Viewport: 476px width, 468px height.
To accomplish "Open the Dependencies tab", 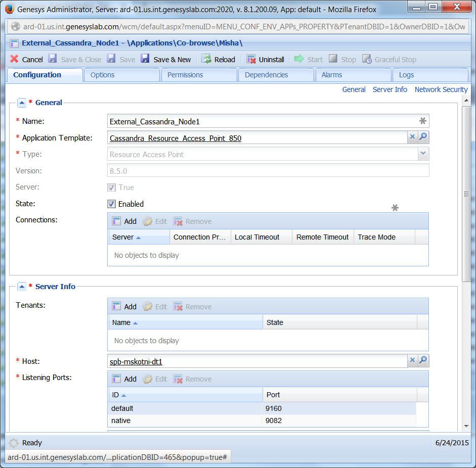I will click(276, 75).
